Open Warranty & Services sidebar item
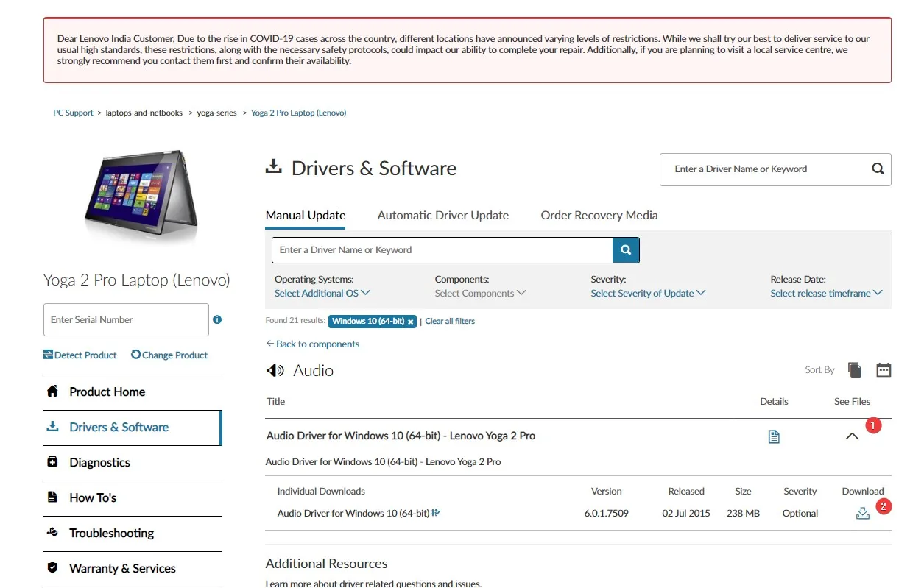924x588 pixels. click(133, 569)
